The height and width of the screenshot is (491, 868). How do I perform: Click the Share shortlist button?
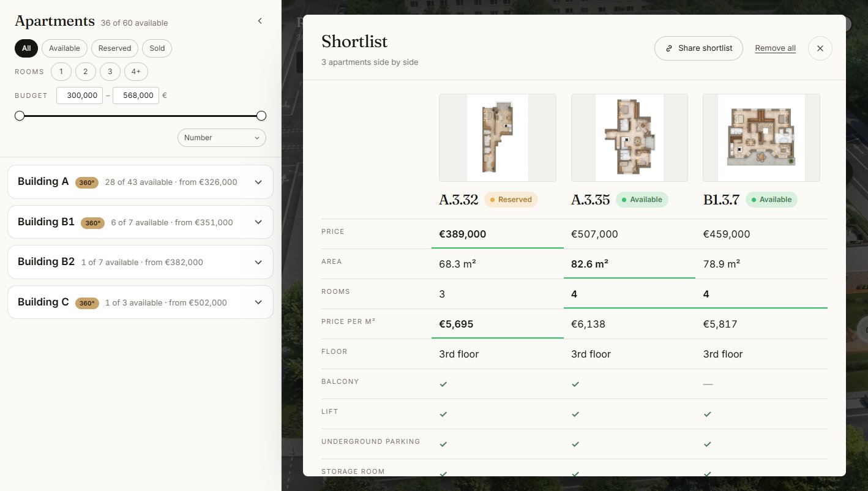pos(698,48)
